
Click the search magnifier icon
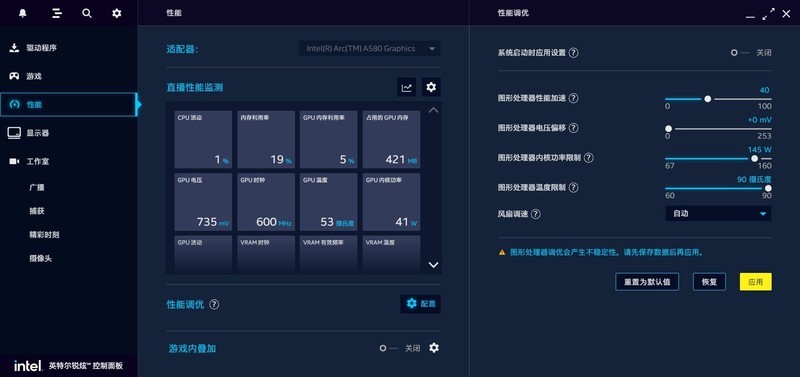click(x=87, y=13)
